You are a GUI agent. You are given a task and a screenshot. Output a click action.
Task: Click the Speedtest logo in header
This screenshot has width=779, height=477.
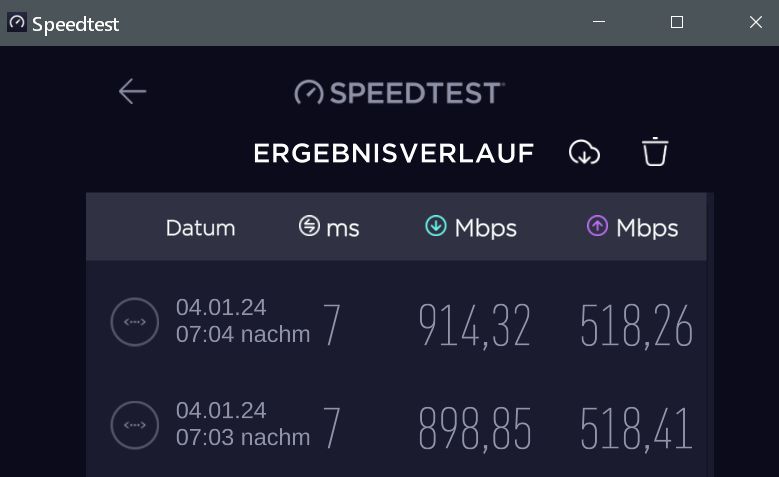399,93
